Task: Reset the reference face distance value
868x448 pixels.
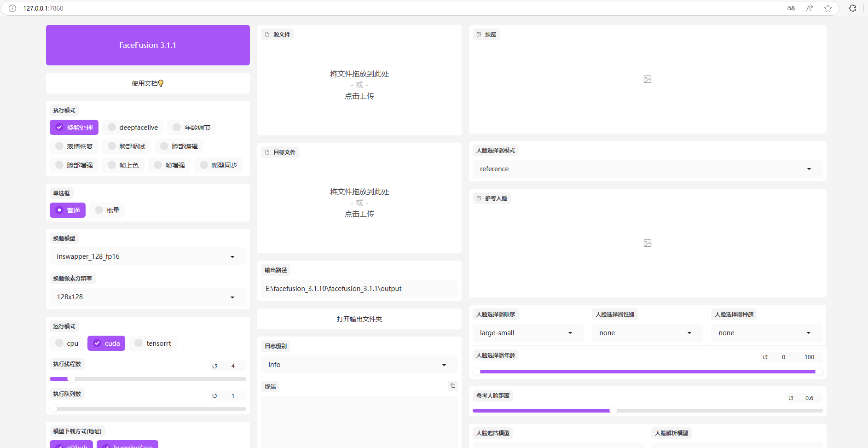Action: point(791,398)
